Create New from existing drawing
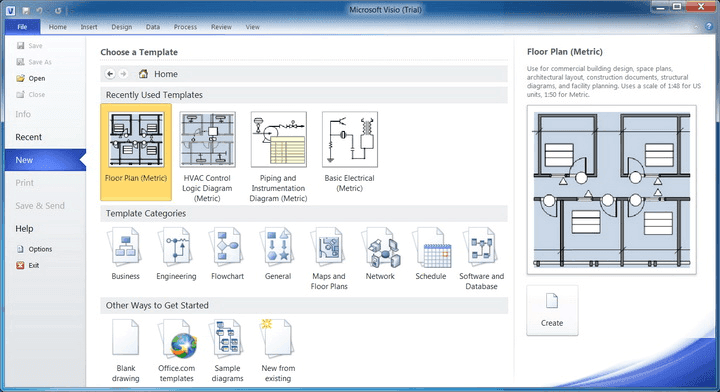Screen dimensions: 720x392 tap(278, 351)
